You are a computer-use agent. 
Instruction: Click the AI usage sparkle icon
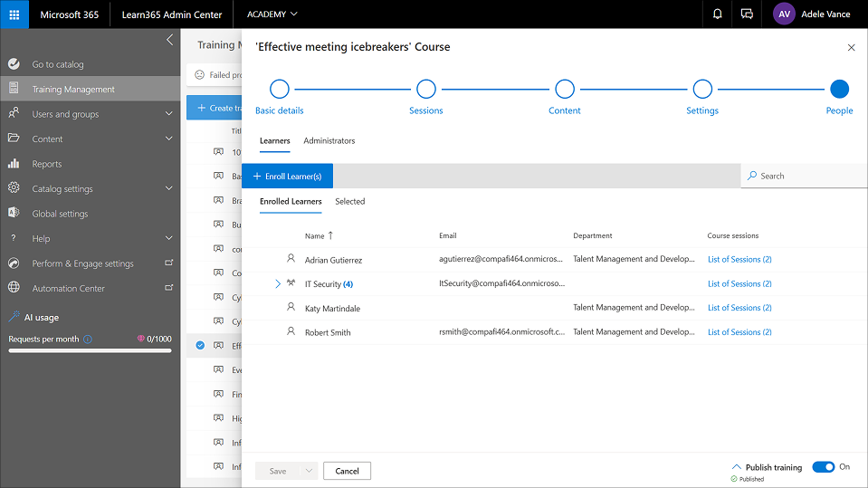tap(14, 316)
